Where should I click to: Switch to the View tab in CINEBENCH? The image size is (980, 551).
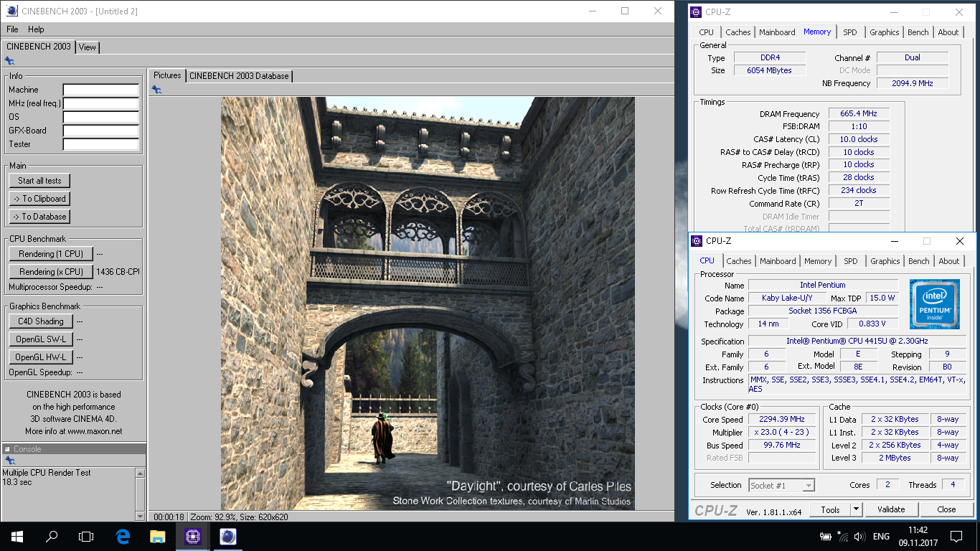[x=87, y=47]
